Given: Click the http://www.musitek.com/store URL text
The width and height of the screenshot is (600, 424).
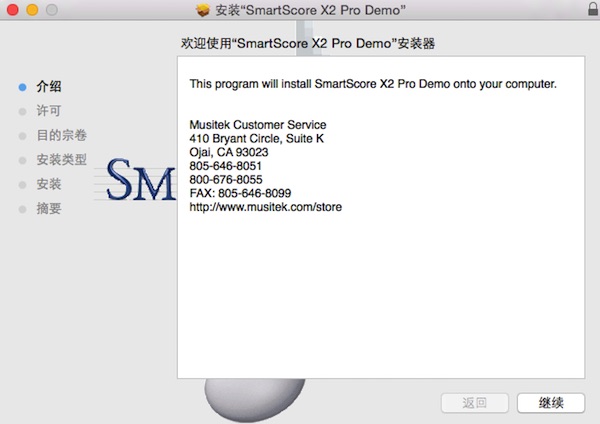Looking at the screenshot, I should pyautogui.click(x=266, y=207).
